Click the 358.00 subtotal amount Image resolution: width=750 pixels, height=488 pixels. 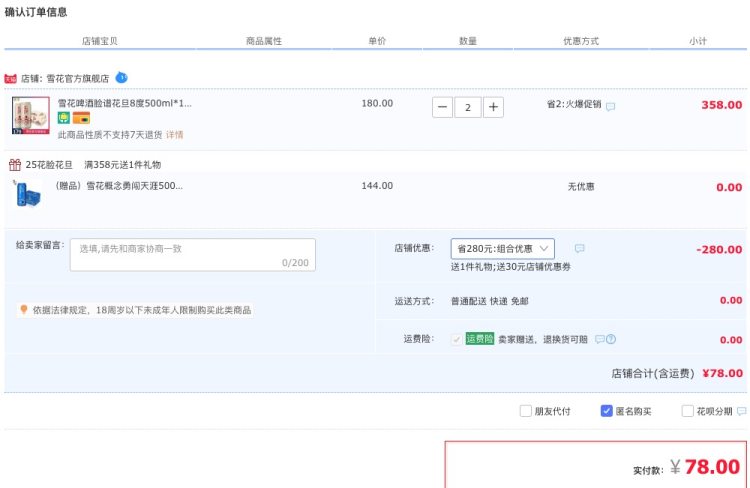(722, 105)
